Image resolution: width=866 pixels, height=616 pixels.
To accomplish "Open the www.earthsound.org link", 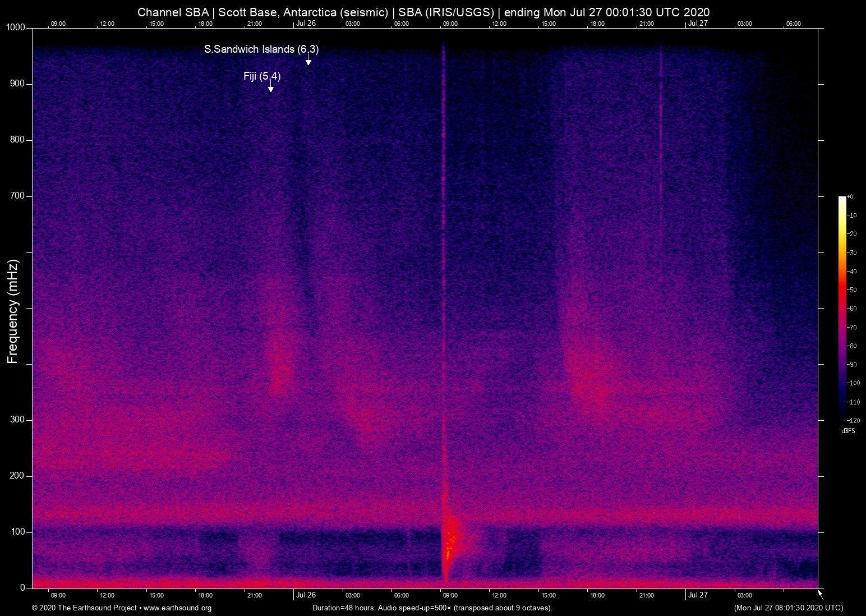I will tap(177, 608).
